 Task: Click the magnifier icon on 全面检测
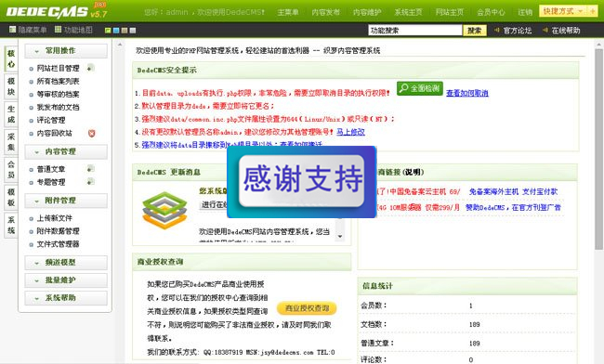(x=403, y=88)
